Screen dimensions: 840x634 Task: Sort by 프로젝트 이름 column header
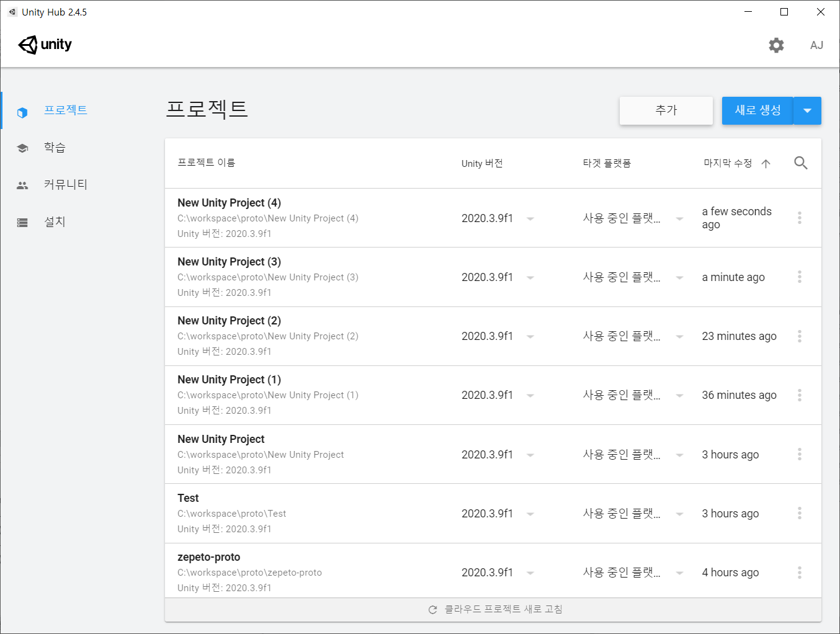click(x=206, y=163)
